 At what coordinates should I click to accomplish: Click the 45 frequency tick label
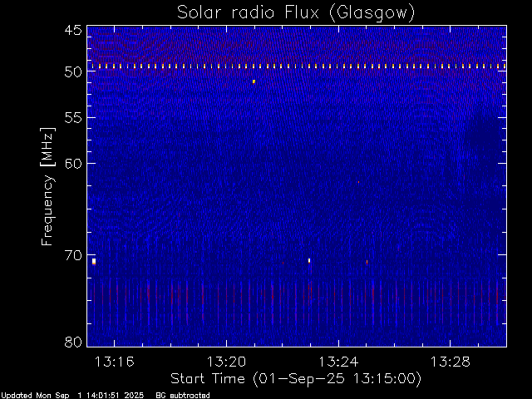[73, 30]
